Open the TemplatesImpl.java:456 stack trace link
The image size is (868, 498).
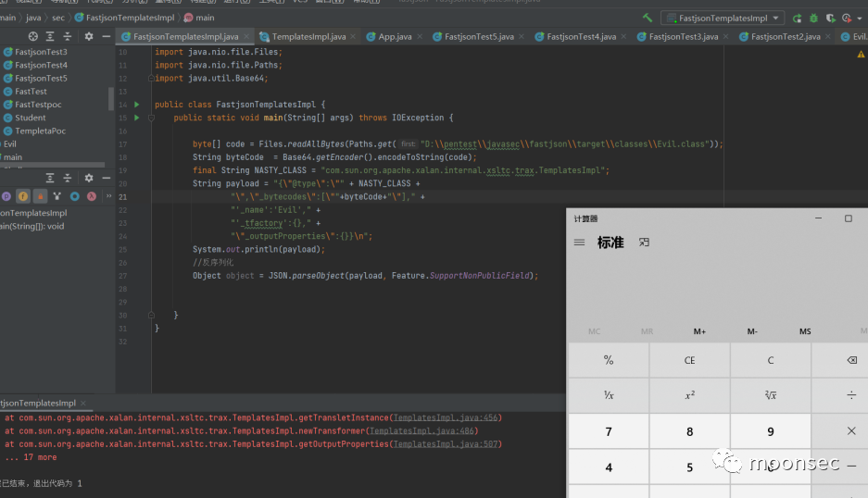pyautogui.click(x=446, y=417)
